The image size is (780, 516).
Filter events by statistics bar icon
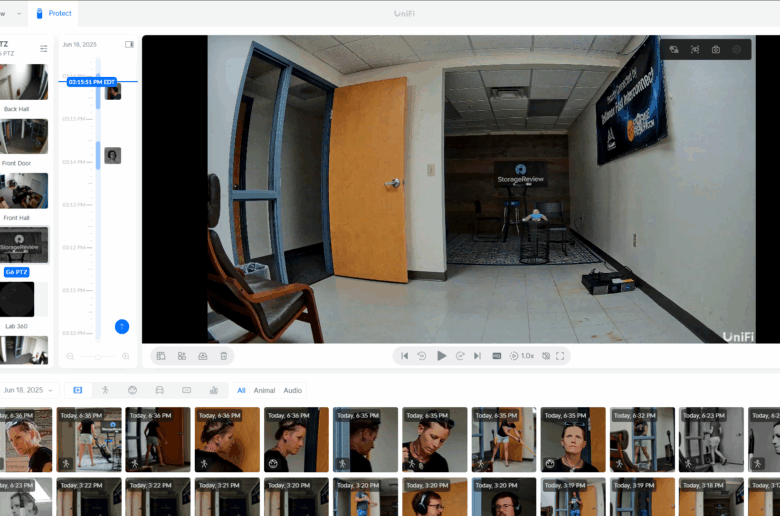click(x=214, y=390)
